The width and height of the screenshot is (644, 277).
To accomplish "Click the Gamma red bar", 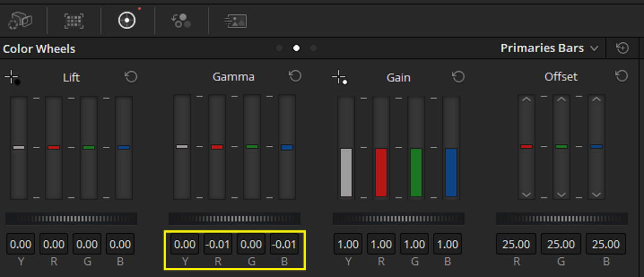I will coord(217,147).
